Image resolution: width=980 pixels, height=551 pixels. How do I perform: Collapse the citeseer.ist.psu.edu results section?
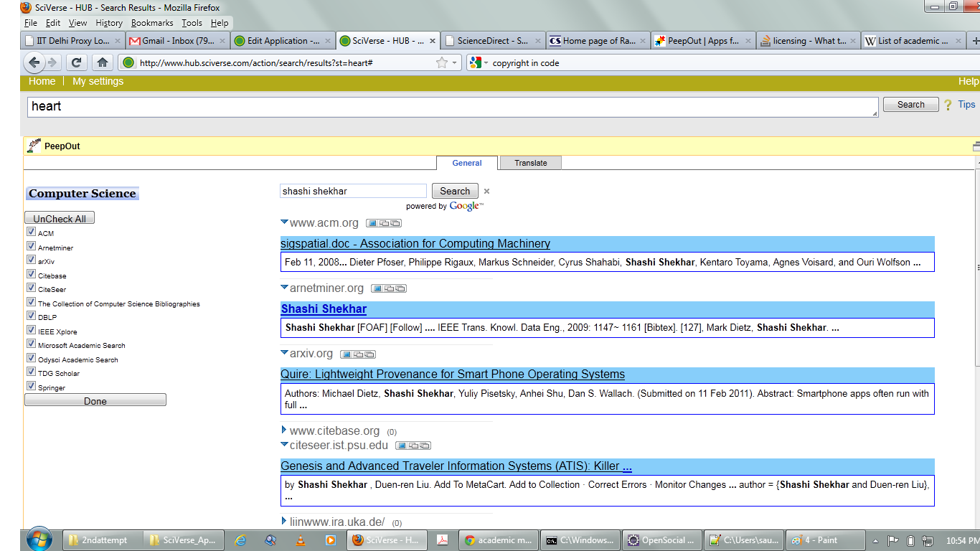(x=284, y=445)
